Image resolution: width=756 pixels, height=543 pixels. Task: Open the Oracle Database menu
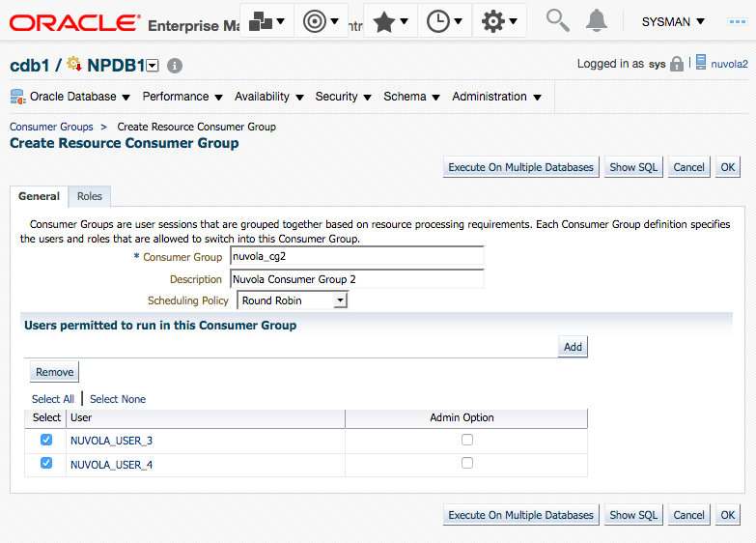[79, 97]
